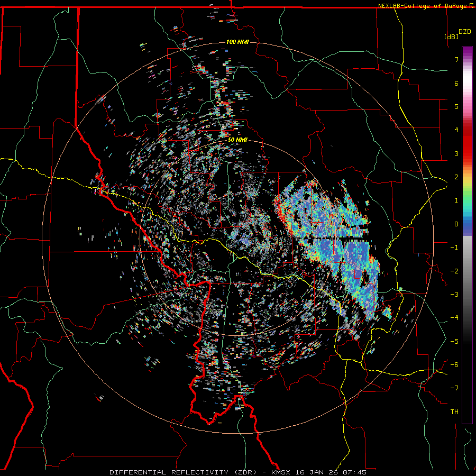The height and width of the screenshot is (476, 476).
Task: Select the 0 value on the scale
Action: pos(456,224)
